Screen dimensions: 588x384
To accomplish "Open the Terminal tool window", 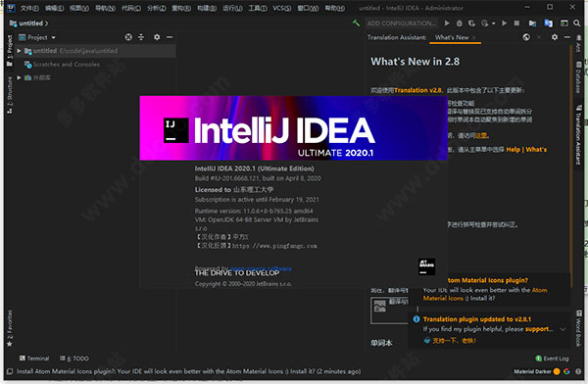I will coord(34,359).
